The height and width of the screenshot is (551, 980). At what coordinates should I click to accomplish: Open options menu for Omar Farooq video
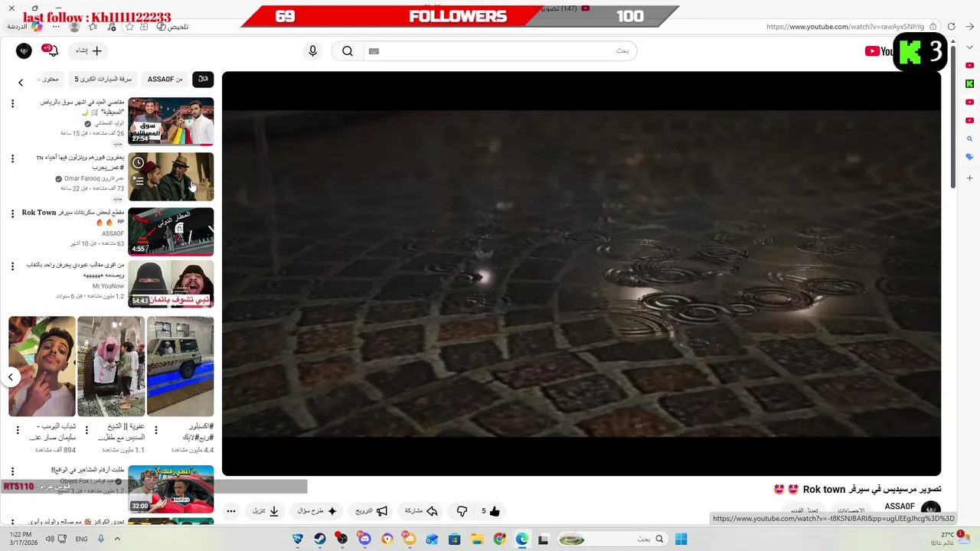point(12,158)
